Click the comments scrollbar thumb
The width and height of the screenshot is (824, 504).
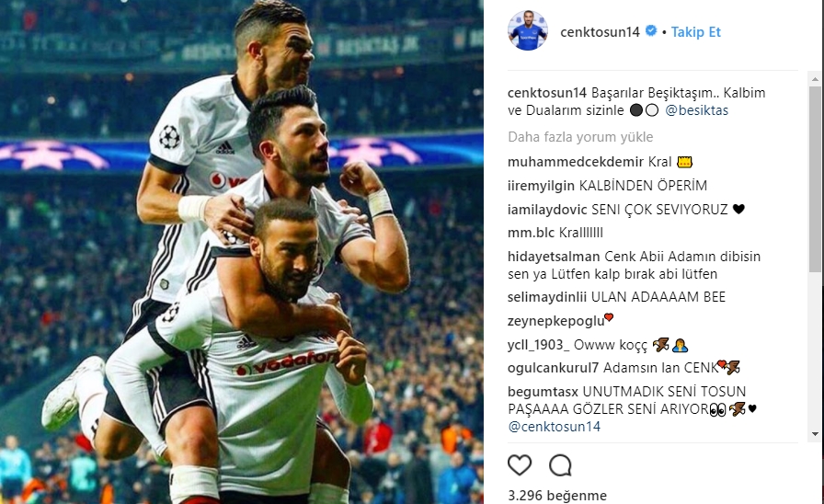[815, 178]
